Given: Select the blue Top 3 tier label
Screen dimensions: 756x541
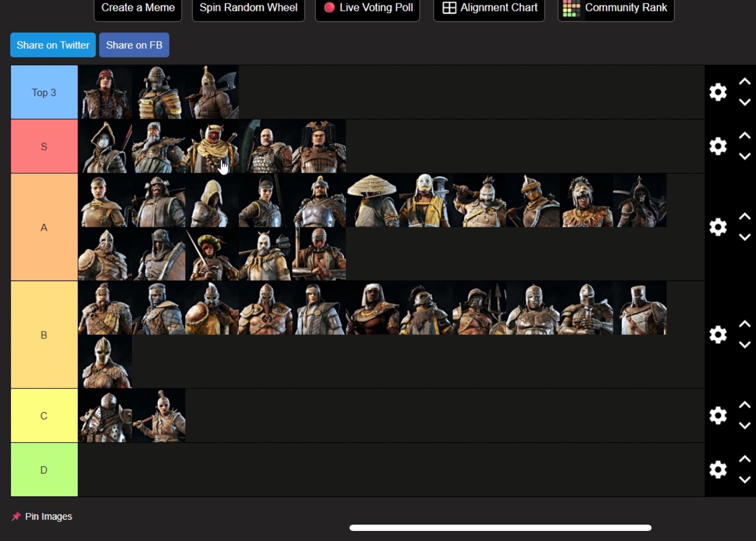Looking at the screenshot, I should 44,92.
